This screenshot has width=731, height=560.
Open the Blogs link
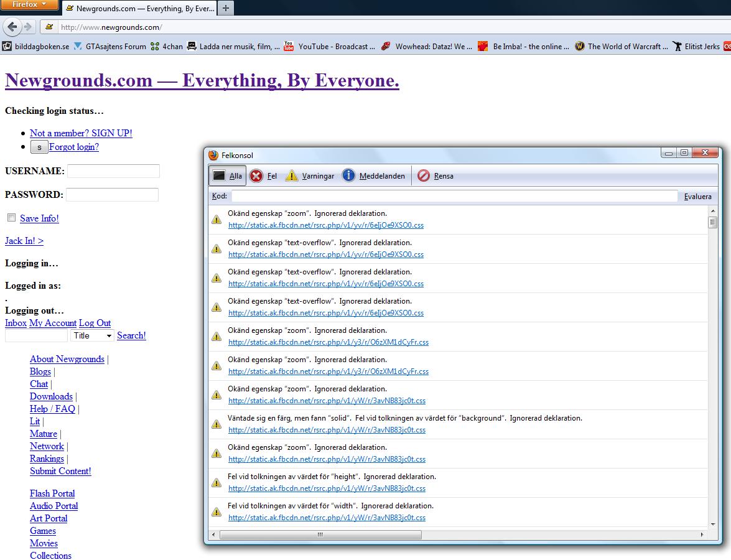40,371
